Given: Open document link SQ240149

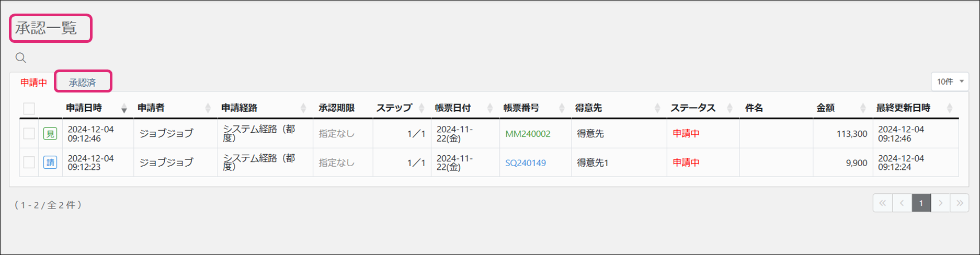Looking at the screenshot, I should click(x=526, y=163).
